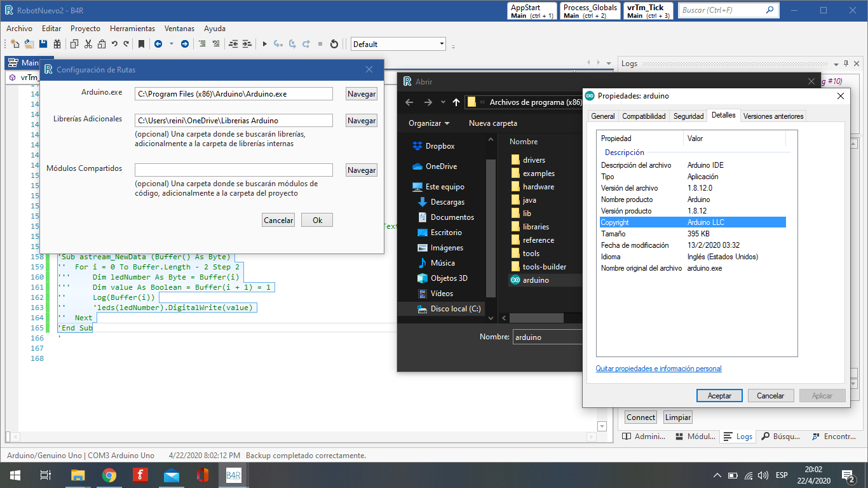The width and height of the screenshot is (868, 488).
Task: Select the libraries folder in Abrir
Action: [530, 227]
